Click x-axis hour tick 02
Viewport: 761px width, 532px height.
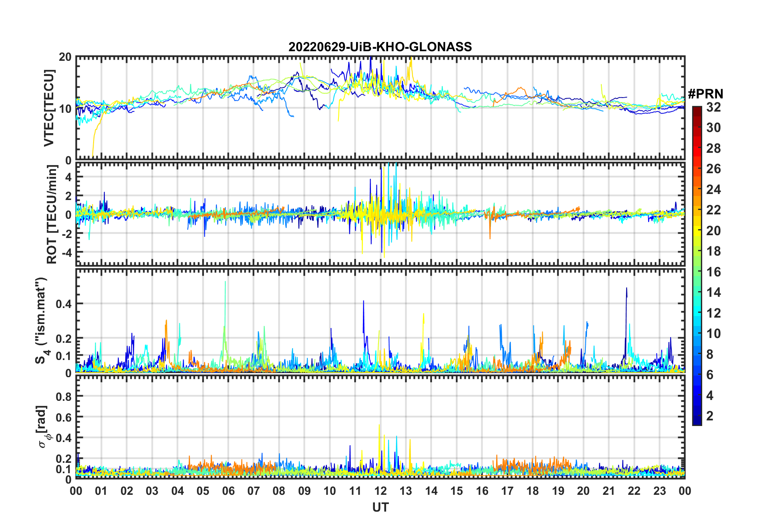point(127,491)
